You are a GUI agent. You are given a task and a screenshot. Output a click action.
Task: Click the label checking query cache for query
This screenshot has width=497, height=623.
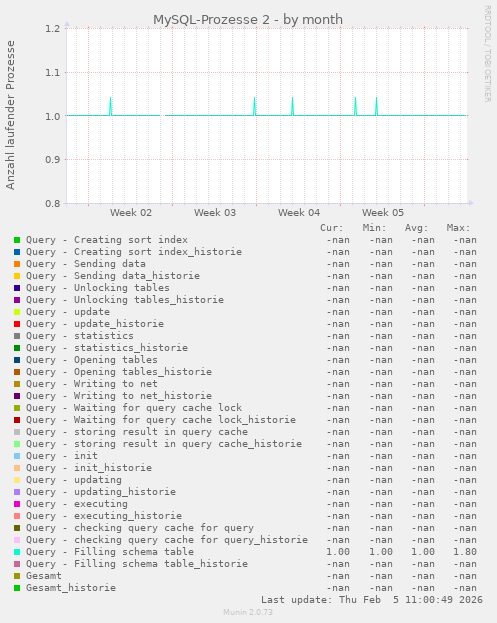164,528
